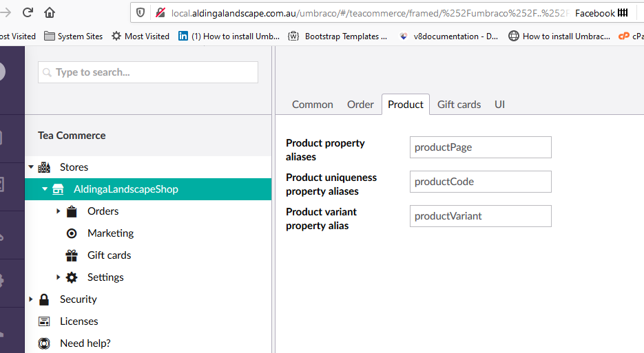This screenshot has height=353, width=644.
Task: Select Marketing in the tree
Action: (x=110, y=233)
